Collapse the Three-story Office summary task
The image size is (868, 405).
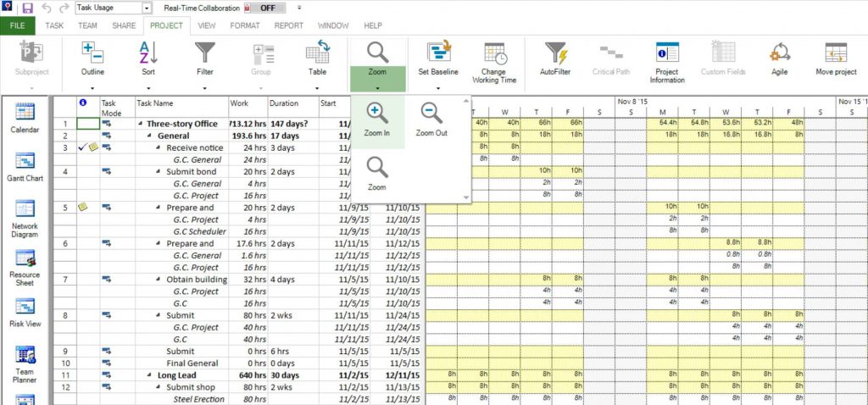click(141, 124)
